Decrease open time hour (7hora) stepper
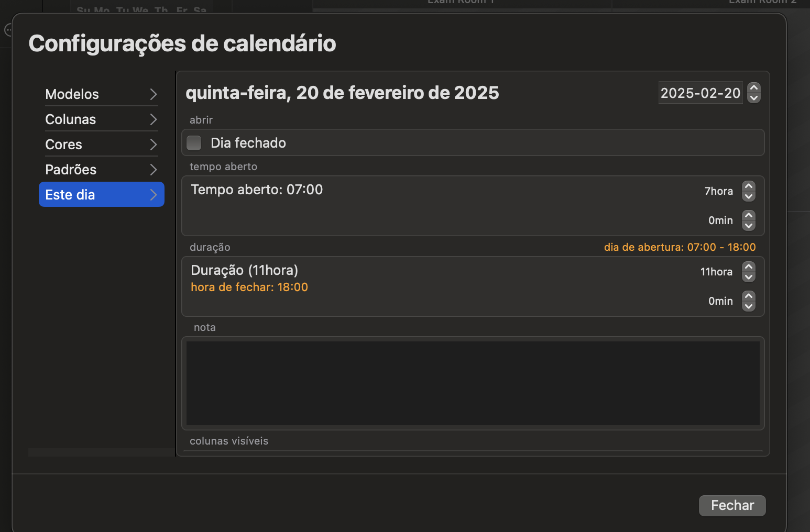This screenshot has width=810, height=532. click(x=749, y=196)
